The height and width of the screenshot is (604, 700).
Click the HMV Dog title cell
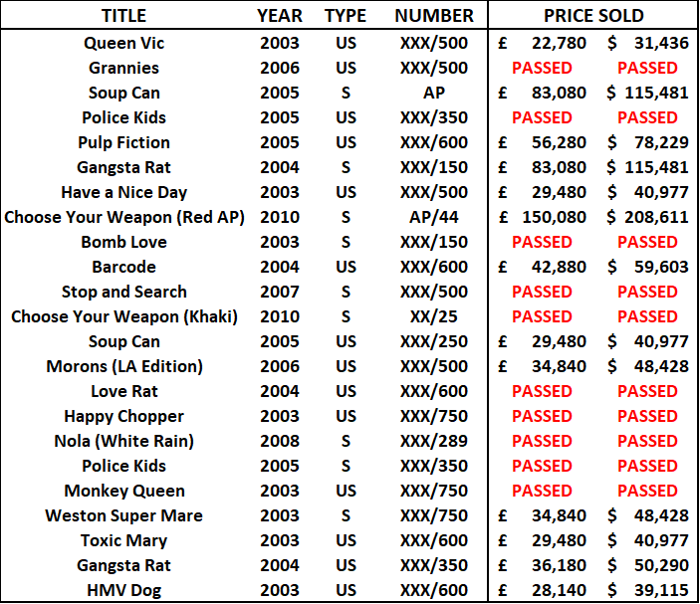(123, 590)
